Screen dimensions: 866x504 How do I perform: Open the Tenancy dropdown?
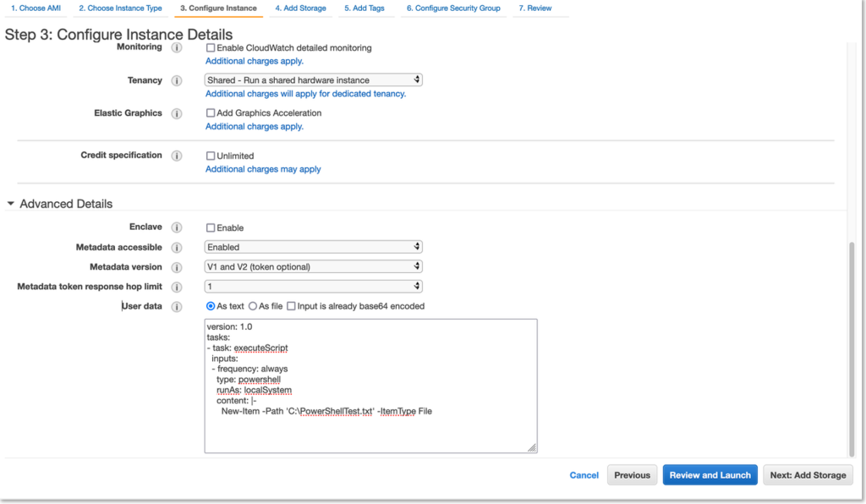coord(313,79)
